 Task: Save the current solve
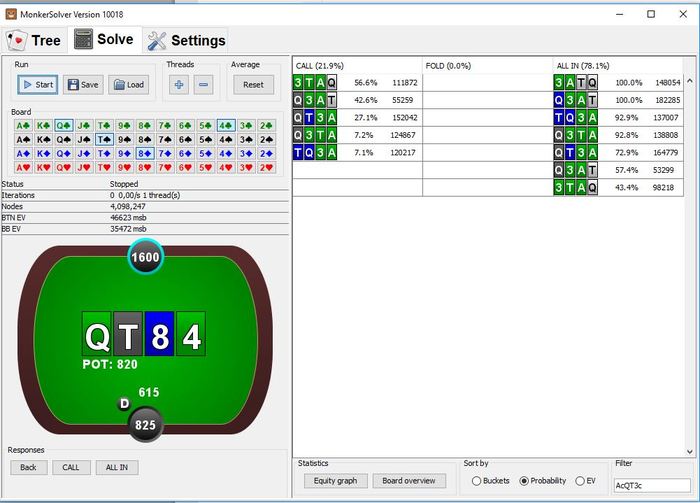pos(83,84)
